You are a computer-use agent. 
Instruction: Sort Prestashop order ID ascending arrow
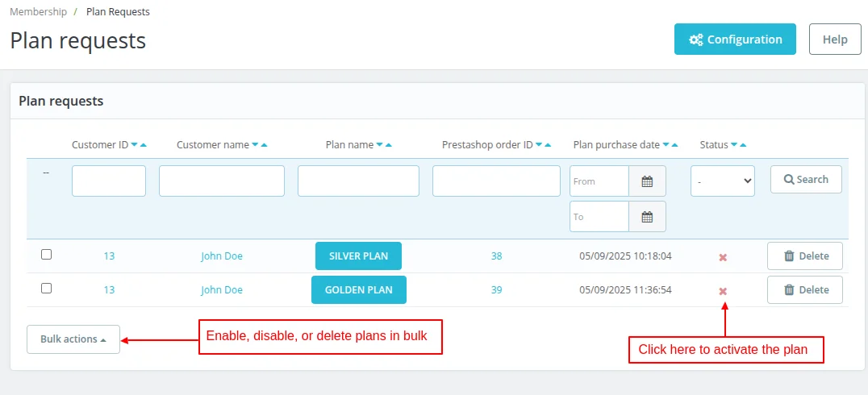pos(548,145)
